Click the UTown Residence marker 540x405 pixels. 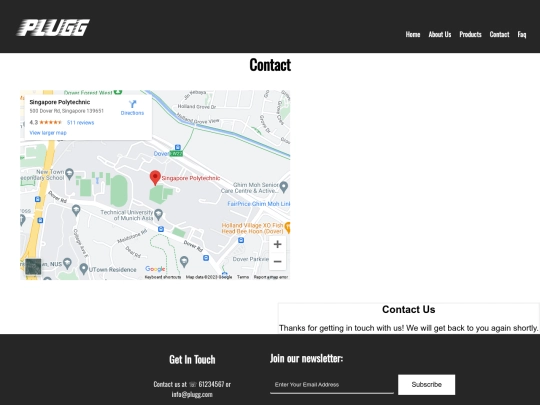pyautogui.click(x=83, y=269)
